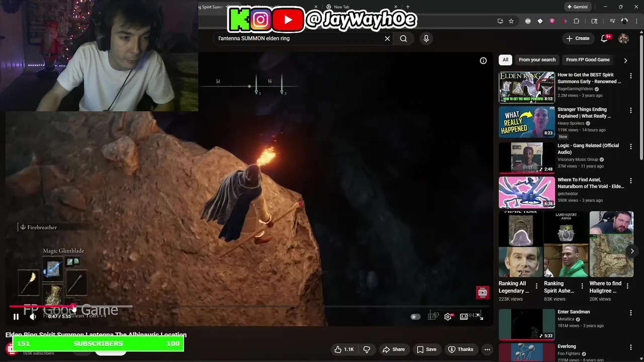The height and width of the screenshot is (362, 644).
Task: Save the video to a playlist
Action: 426,349
